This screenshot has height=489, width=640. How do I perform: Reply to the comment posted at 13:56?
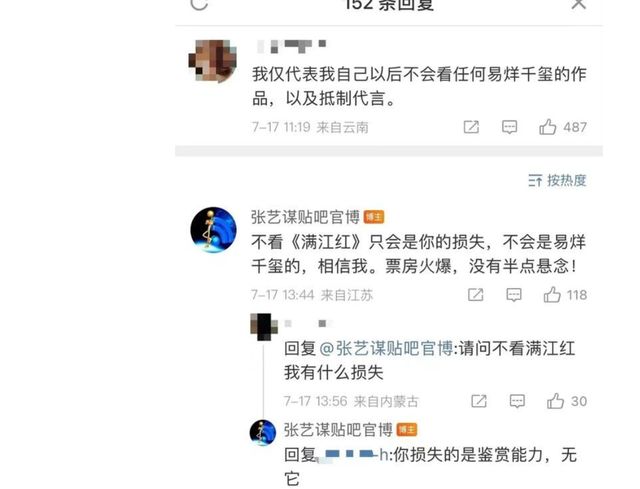coord(517,401)
